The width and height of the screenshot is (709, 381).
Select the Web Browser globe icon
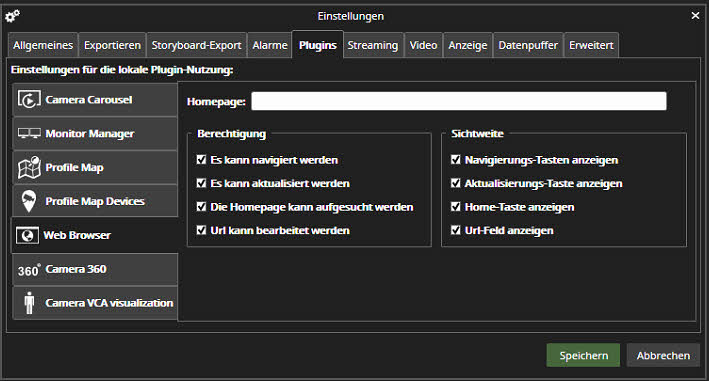click(x=27, y=235)
